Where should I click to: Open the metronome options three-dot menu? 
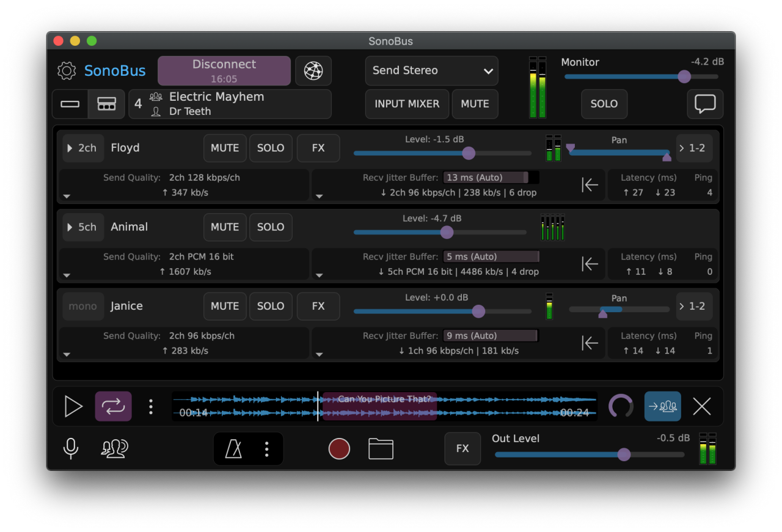pos(266,449)
